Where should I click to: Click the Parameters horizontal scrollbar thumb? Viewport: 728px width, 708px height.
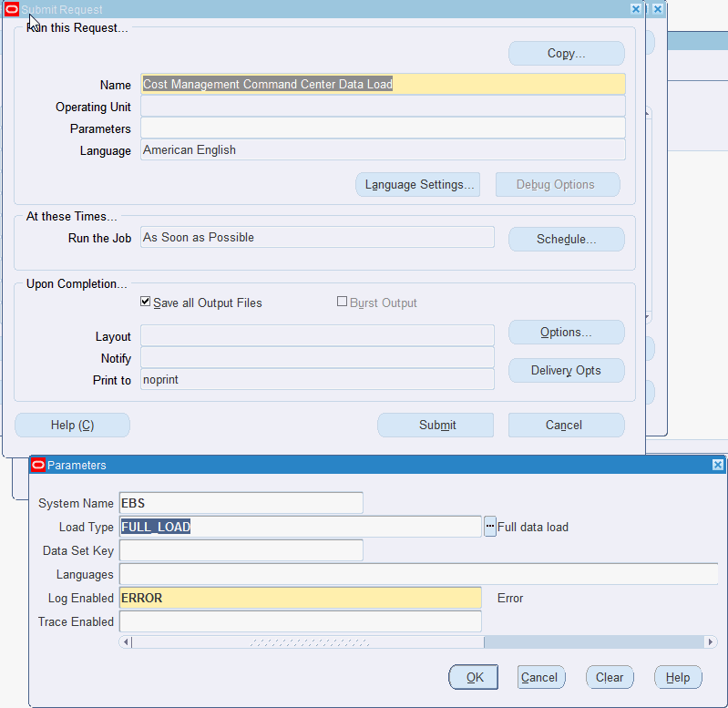coord(308,642)
